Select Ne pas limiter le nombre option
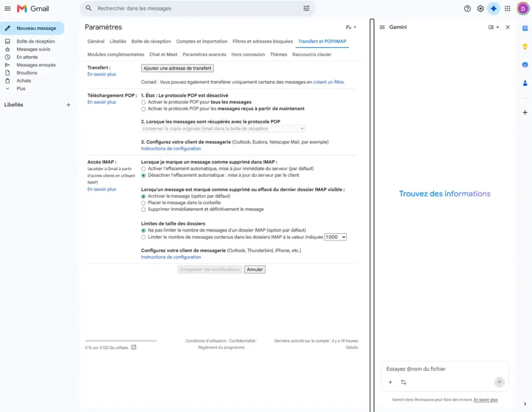The height and width of the screenshot is (412, 532). click(143, 231)
